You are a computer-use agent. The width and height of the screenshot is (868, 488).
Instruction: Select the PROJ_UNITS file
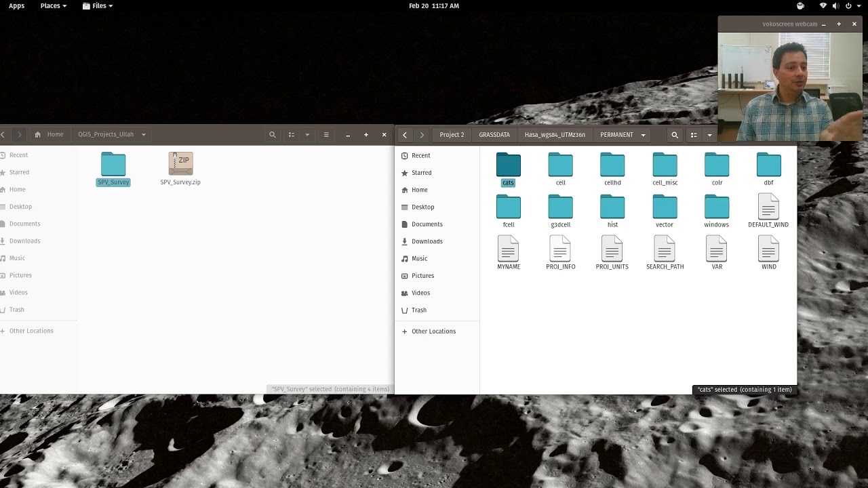[x=612, y=253]
